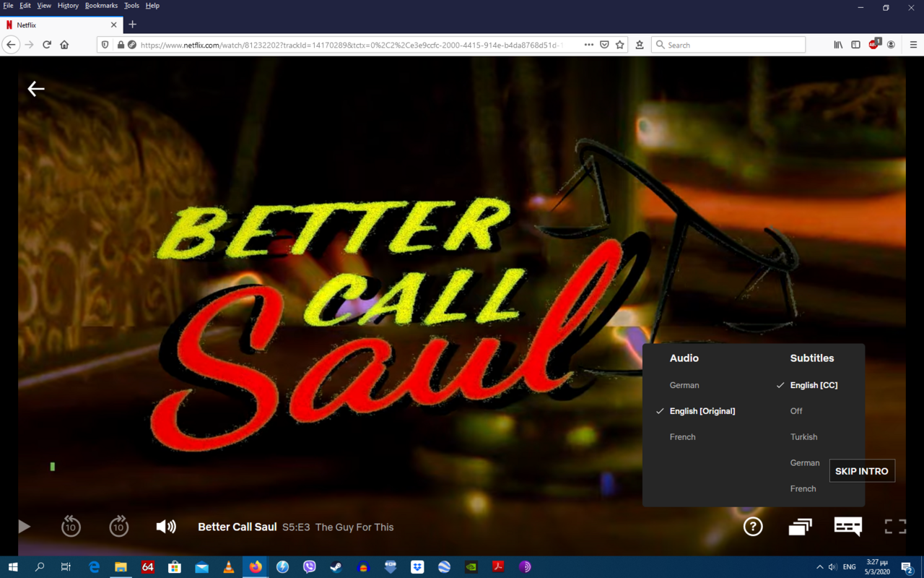Screen dimensions: 924x578
Task: Select Turkish subtitles
Action: click(804, 437)
